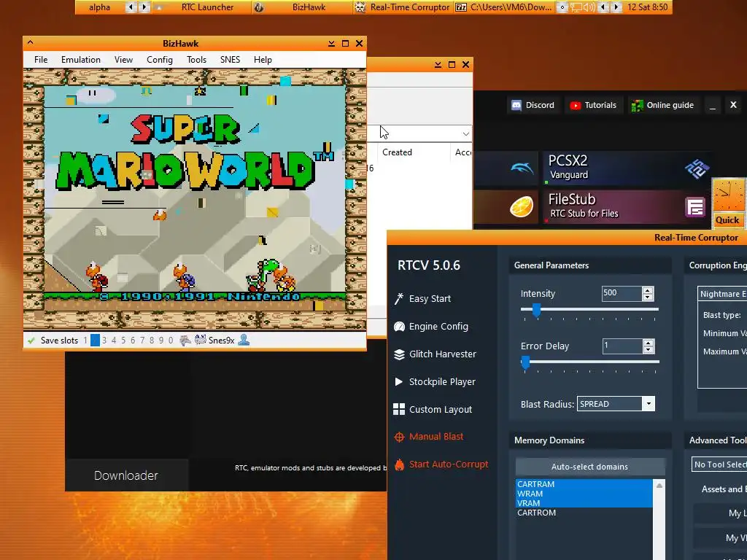Click the alpha workspace label in top bar
Viewport: 747px width, 560px height.
click(x=99, y=7)
